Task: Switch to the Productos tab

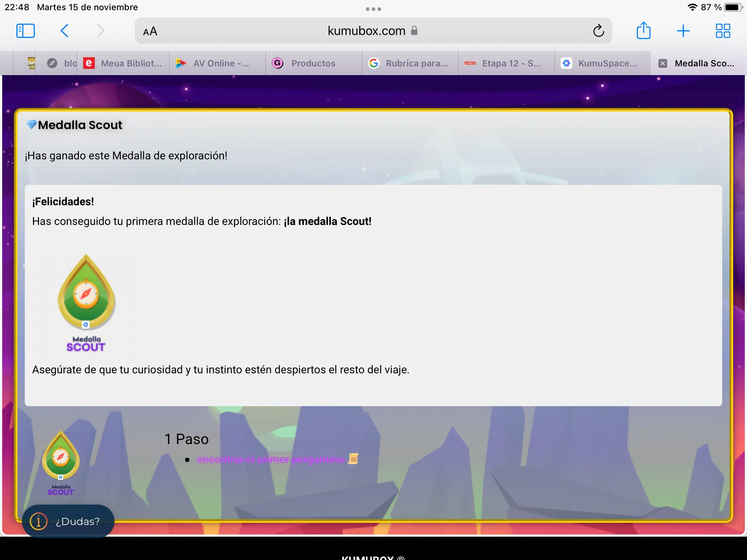Action: pos(313,63)
